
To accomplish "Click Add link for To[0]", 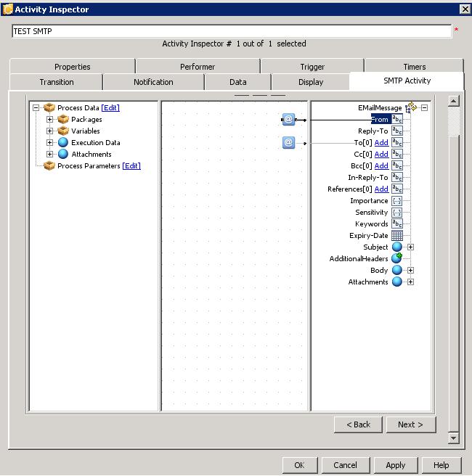I will point(381,142).
